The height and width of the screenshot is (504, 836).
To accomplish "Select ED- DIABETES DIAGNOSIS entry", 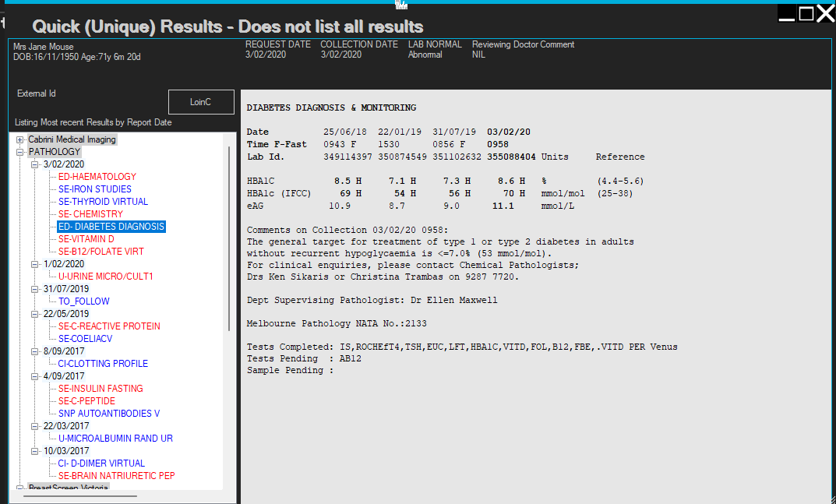I will tap(111, 227).
